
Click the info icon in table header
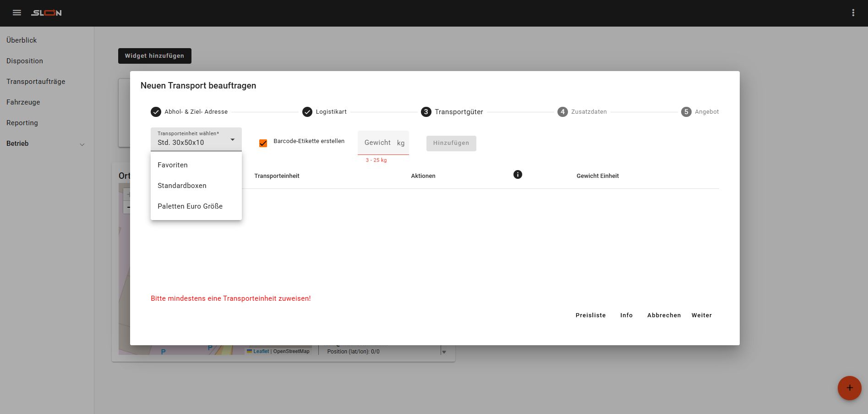[518, 175]
